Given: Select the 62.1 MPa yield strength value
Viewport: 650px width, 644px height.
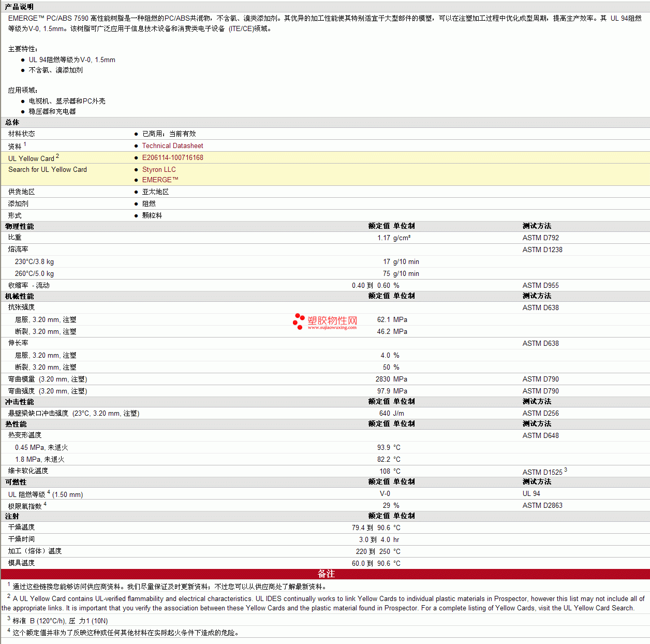Looking at the screenshot, I should pyautogui.click(x=392, y=320).
